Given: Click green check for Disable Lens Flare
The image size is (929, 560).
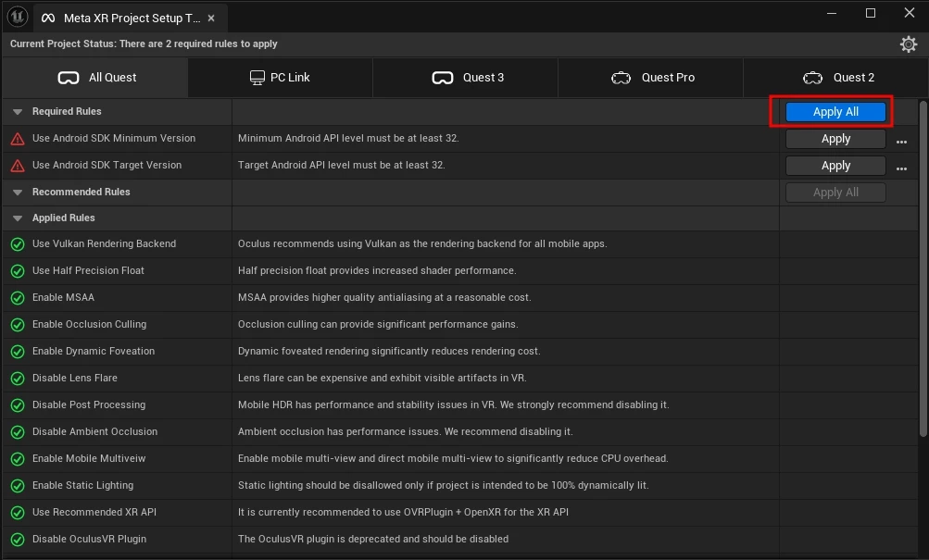Looking at the screenshot, I should (x=18, y=379).
